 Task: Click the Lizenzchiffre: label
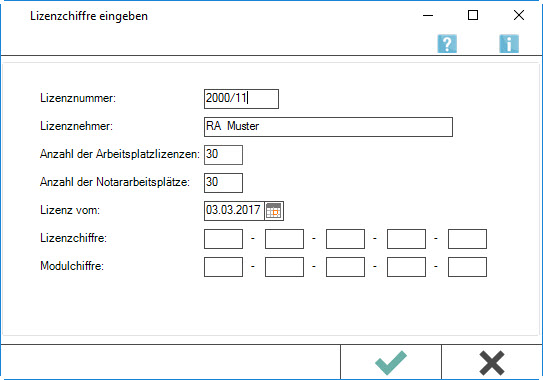tap(73, 238)
